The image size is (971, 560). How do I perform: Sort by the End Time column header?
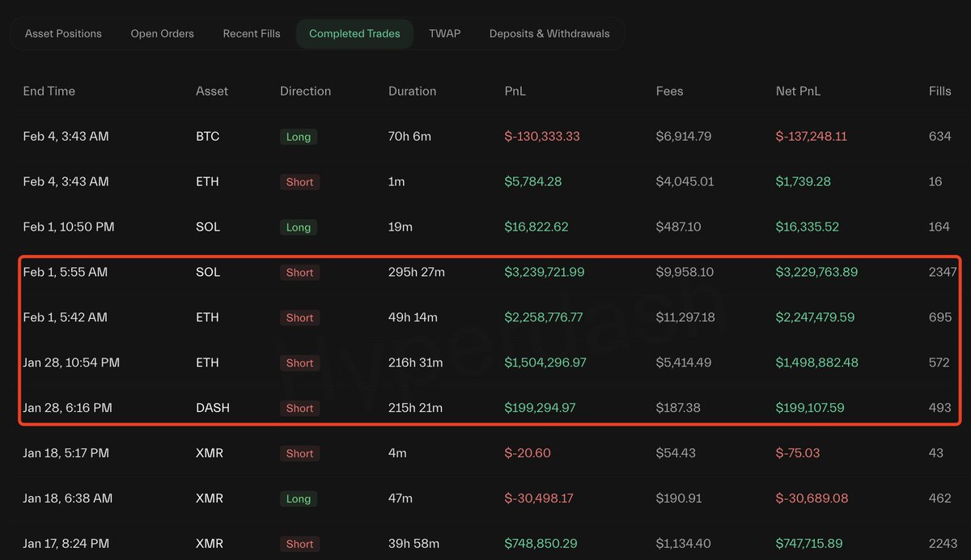pyautogui.click(x=49, y=91)
